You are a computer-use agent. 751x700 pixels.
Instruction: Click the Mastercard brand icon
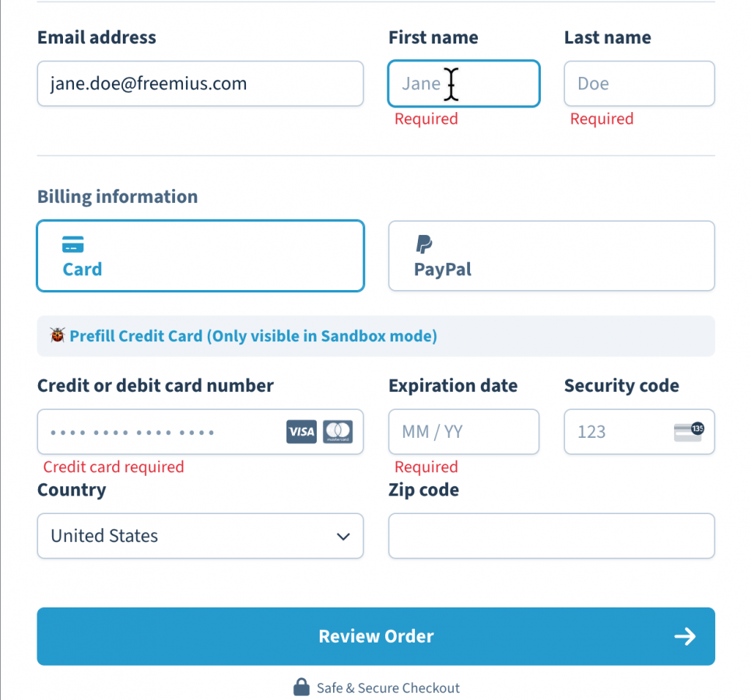tap(338, 432)
